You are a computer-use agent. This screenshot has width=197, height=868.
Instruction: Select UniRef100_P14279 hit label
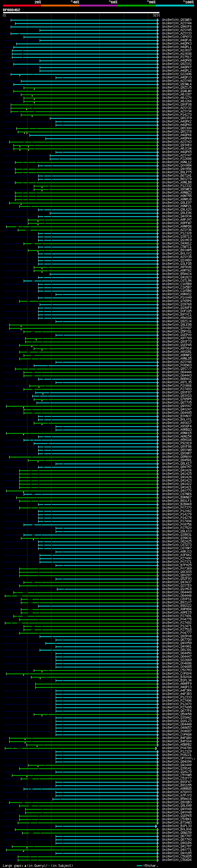(176, 515)
